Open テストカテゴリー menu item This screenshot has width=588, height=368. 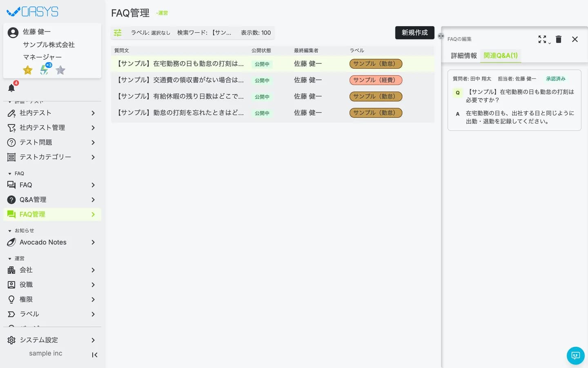click(52, 157)
